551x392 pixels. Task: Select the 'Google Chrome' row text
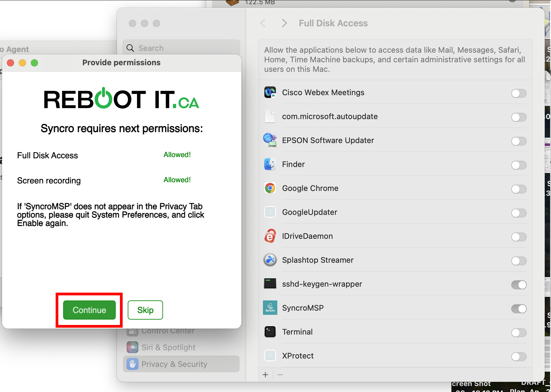(310, 188)
